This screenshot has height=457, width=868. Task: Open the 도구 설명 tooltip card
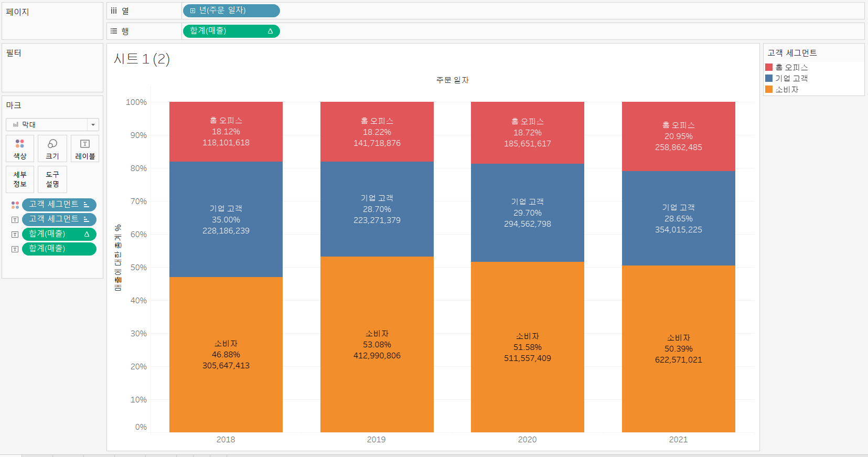click(x=52, y=179)
